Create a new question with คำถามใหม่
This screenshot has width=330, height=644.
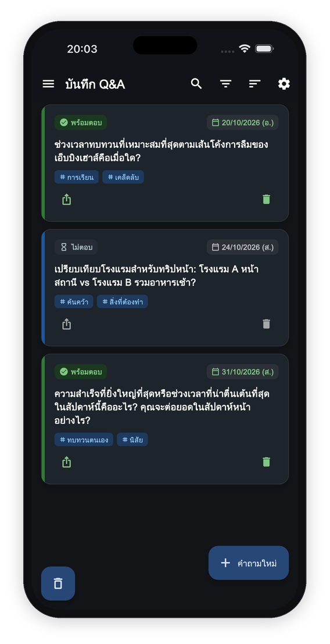[249, 563]
